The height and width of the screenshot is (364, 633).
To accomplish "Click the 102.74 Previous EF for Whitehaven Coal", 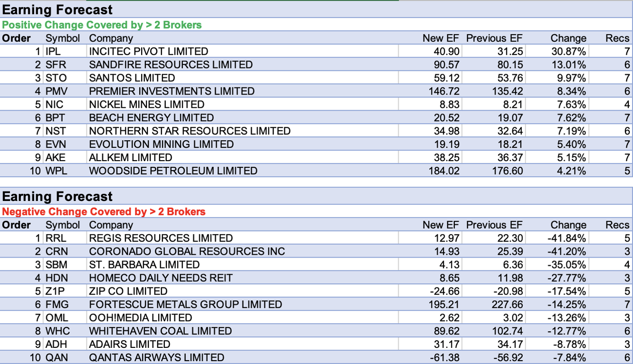I will (507, 331).
